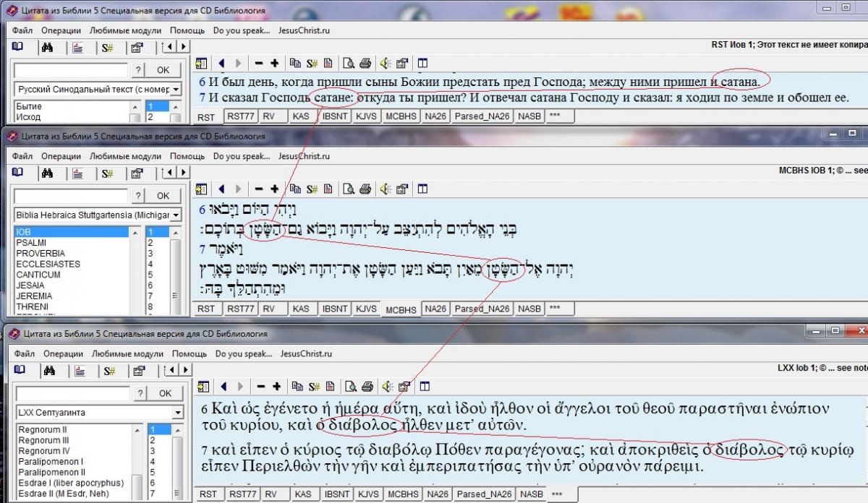Expand the LXX Септуагинта module dropdown
Screen dimensions: 868x503
point(177,413)
